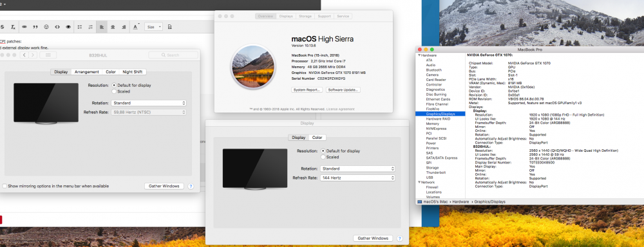644x247 pixels.
Task: Insert a quote block with quotation icon
Action: (x=35, y=27)
